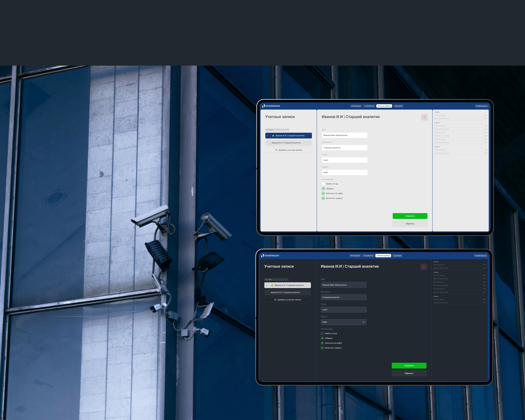Click the yellow star in light-theme account list
This screenshot has height=420, width=525.
[273, 136]
